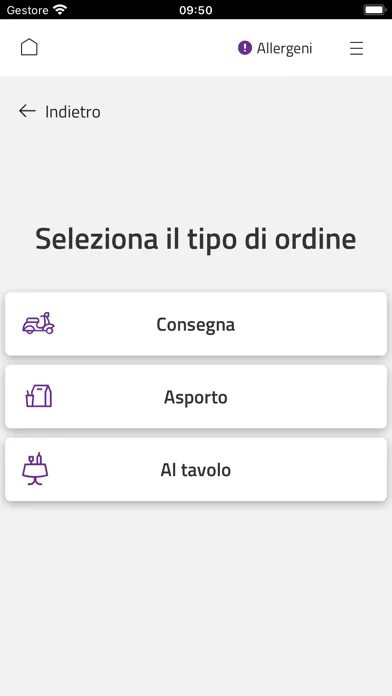Go back via Indietro link
This screenshot has width=392, height=696.
(x=59, y=111)
